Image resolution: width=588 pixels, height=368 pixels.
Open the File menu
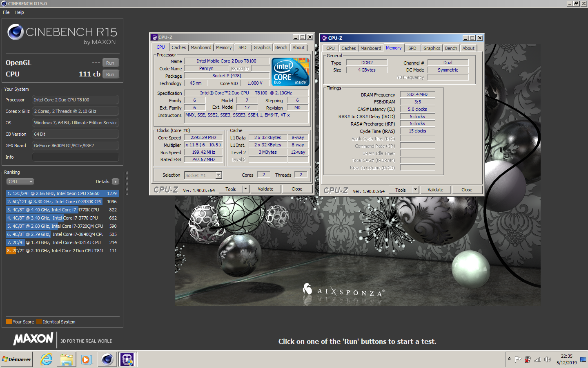(6, 12)
